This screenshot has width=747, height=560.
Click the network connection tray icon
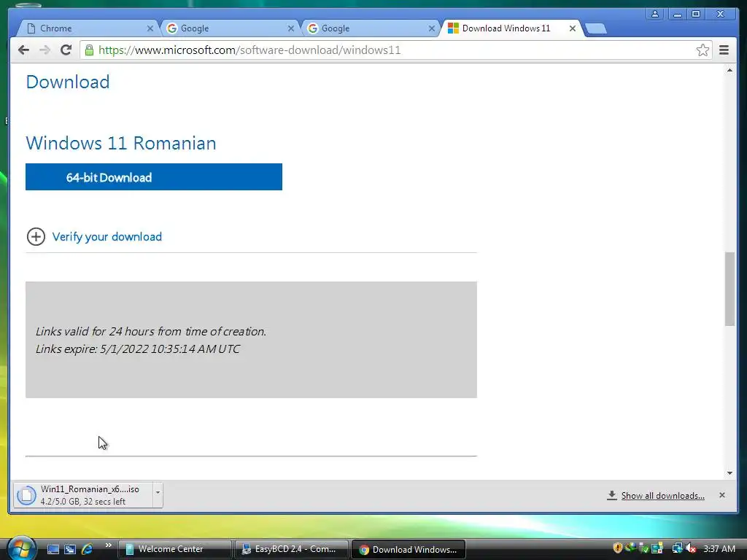[x=677, y=548]
